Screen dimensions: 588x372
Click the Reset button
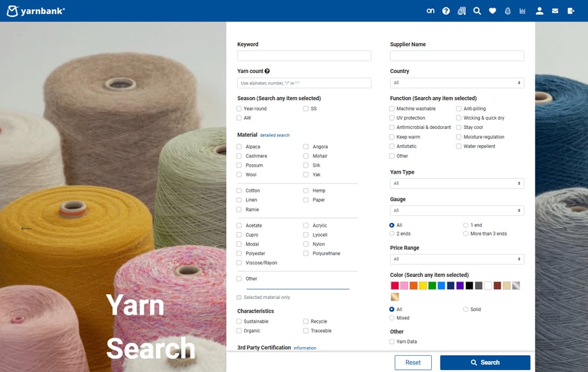pos(413,363)
